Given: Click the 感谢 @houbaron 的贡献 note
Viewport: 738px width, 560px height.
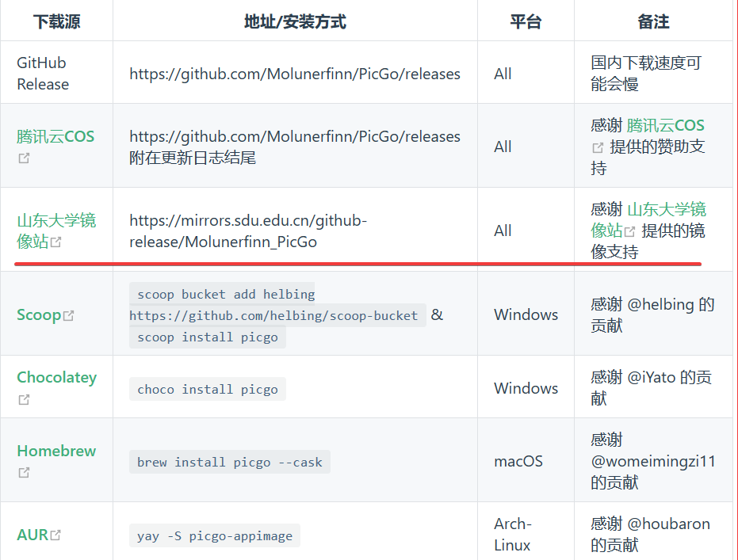Looking at the screenshot, I should click(650, 534).
